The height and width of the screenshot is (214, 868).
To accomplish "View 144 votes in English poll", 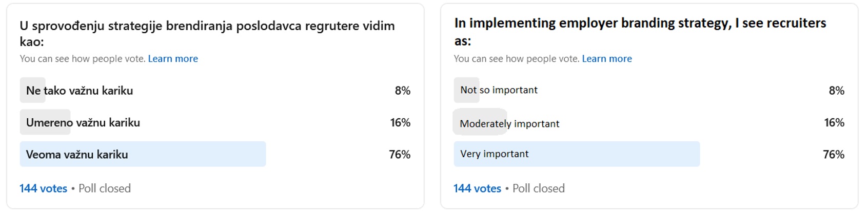I will pyautogui.click(x=477, y=188).
